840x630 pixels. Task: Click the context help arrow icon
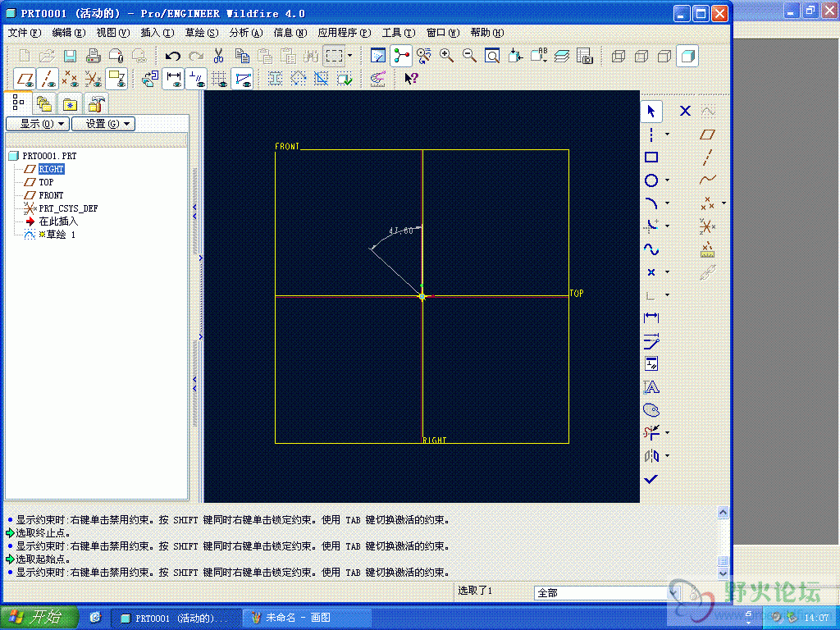point(411,79)
